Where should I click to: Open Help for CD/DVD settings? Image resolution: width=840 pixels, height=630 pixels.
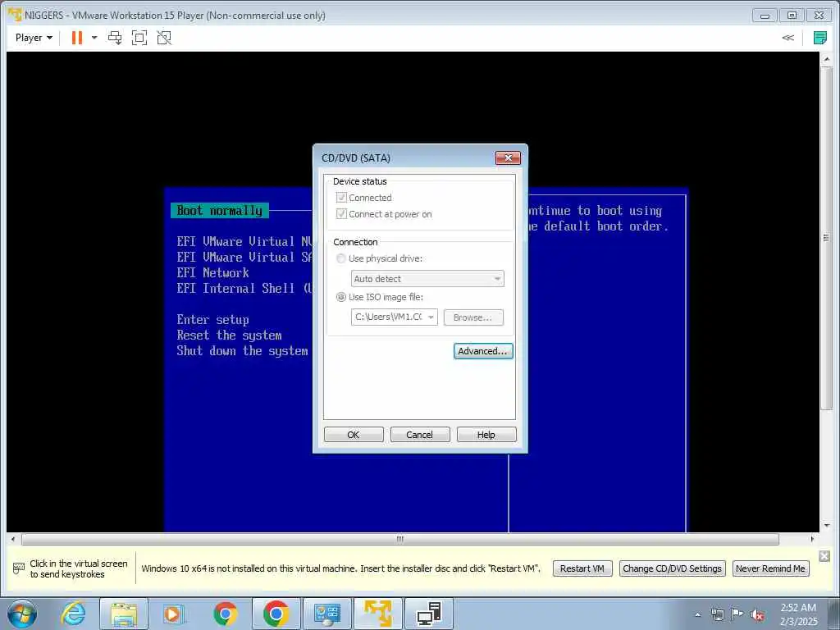[486, 435]
